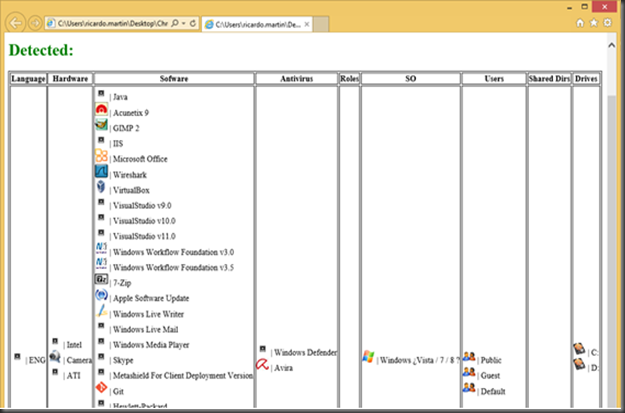Click the Wireshark icon
Viewport: 625px width, 413px height.
click(x=101, y=171)
